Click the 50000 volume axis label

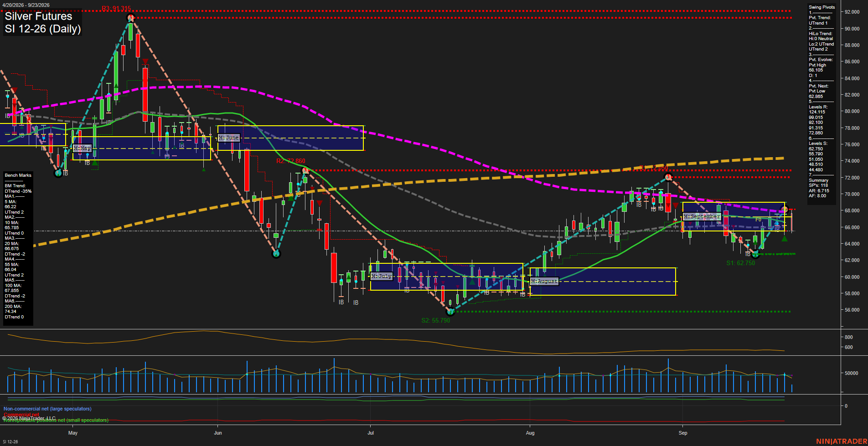[x=852, y=373]
